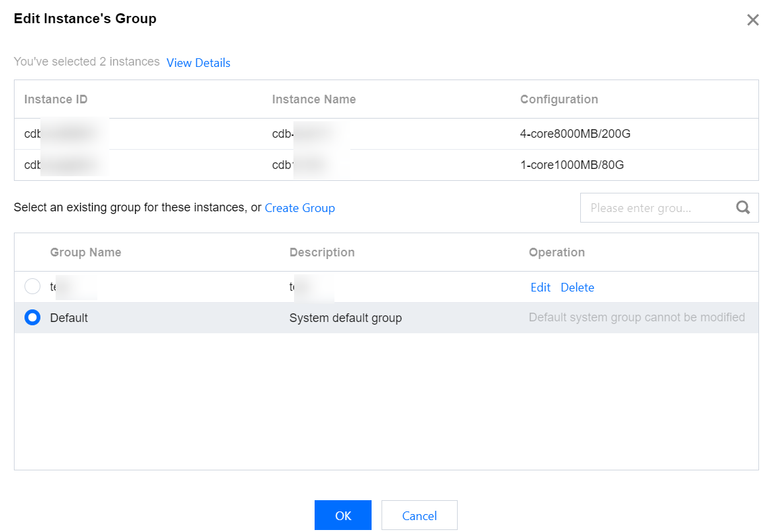Click the Description column header

pyautogui.click(x=322, y=252)
